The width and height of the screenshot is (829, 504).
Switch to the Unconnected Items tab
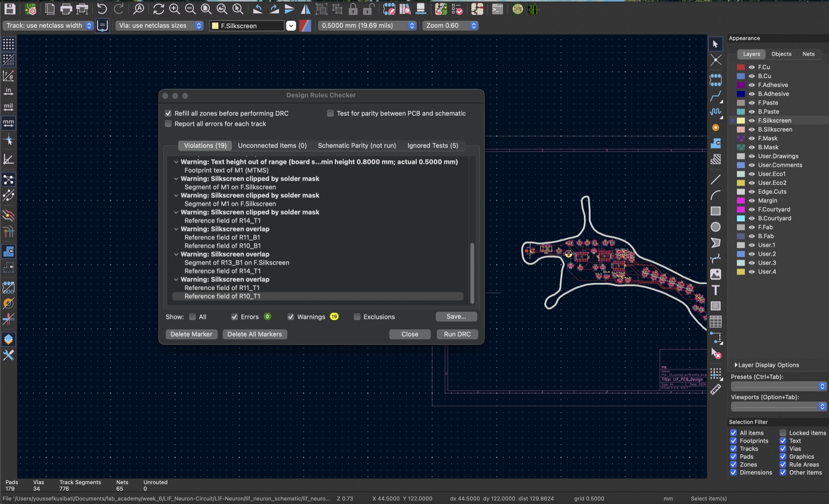pos(272,145)
